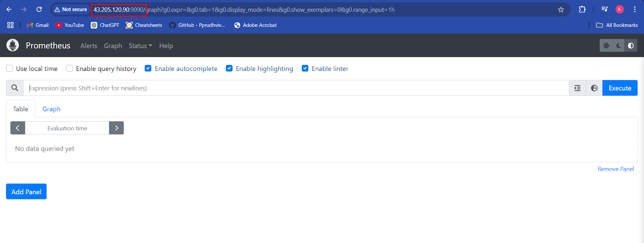Select browser-preferred theme half-circle icon

(631, 46)
